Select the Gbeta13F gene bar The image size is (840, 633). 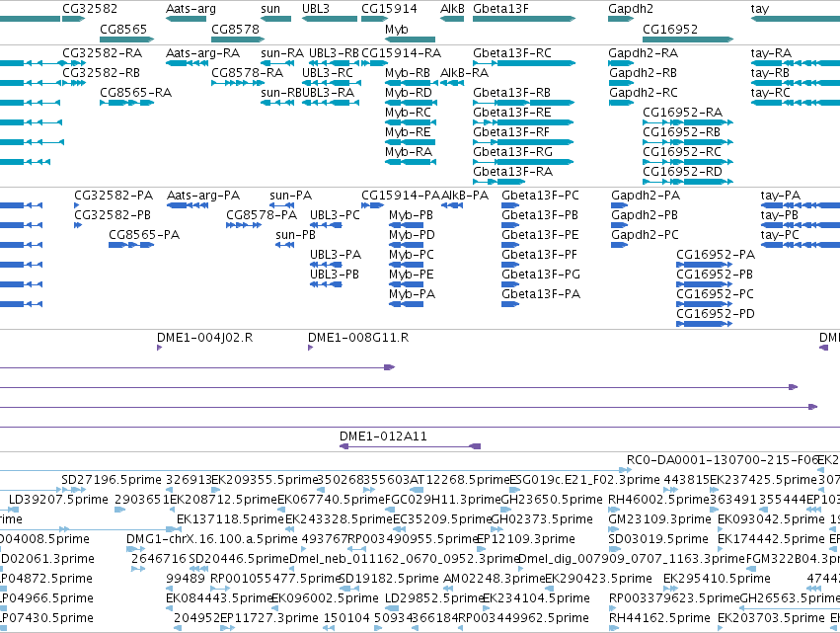[524, 19]
